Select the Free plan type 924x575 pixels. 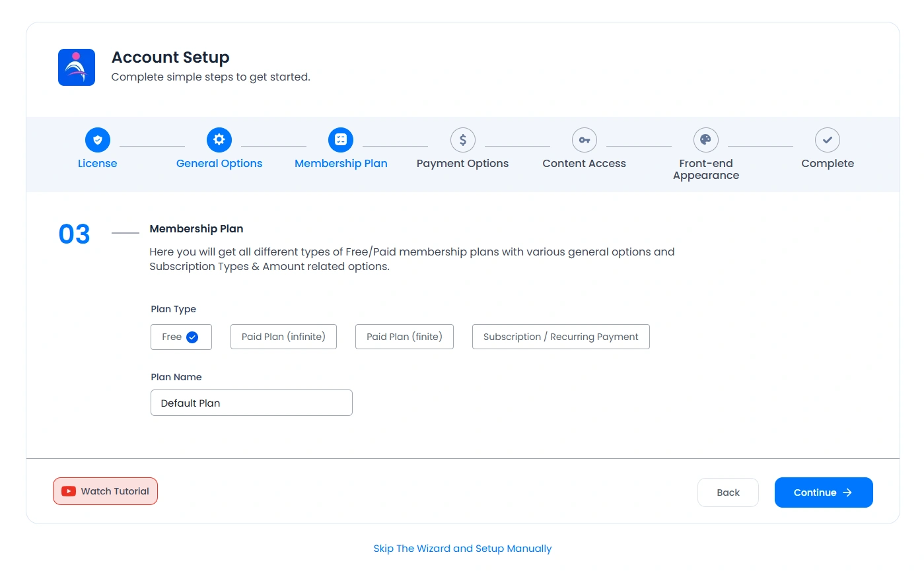click(x=181, y=337)
